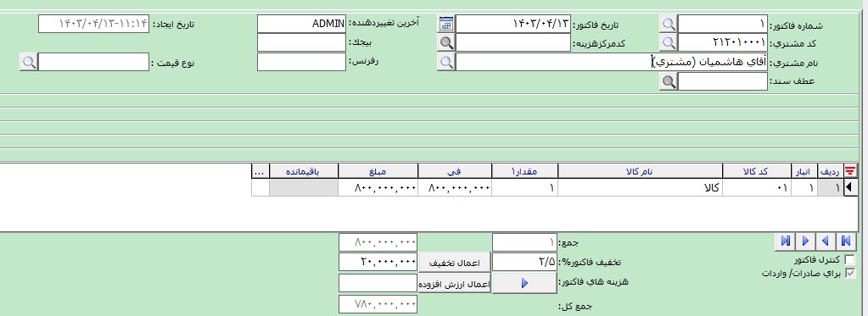Screen dimensions: 868x316
Task: Click the نوع قيمت input field
Action: tap(93, 62)
